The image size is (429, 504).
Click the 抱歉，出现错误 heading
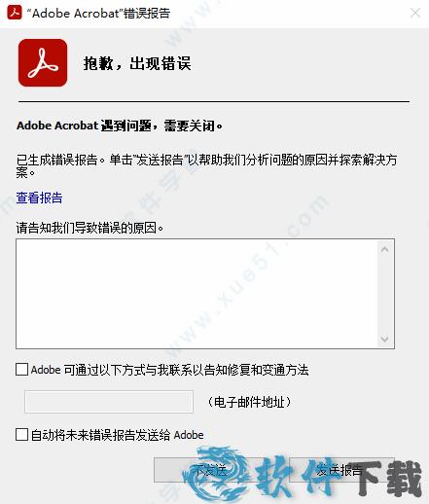[x=137, y=63]
